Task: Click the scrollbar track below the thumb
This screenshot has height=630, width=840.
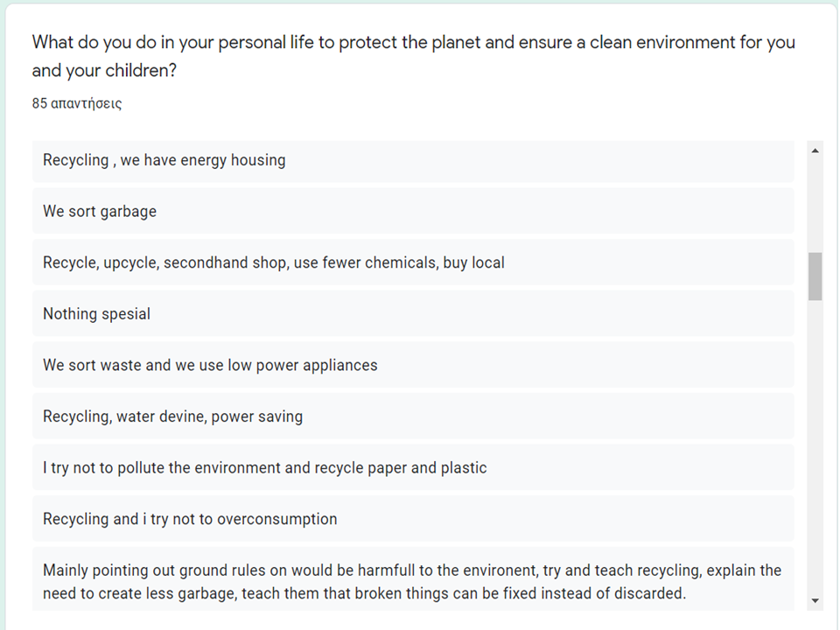Action: coord(815,437)
